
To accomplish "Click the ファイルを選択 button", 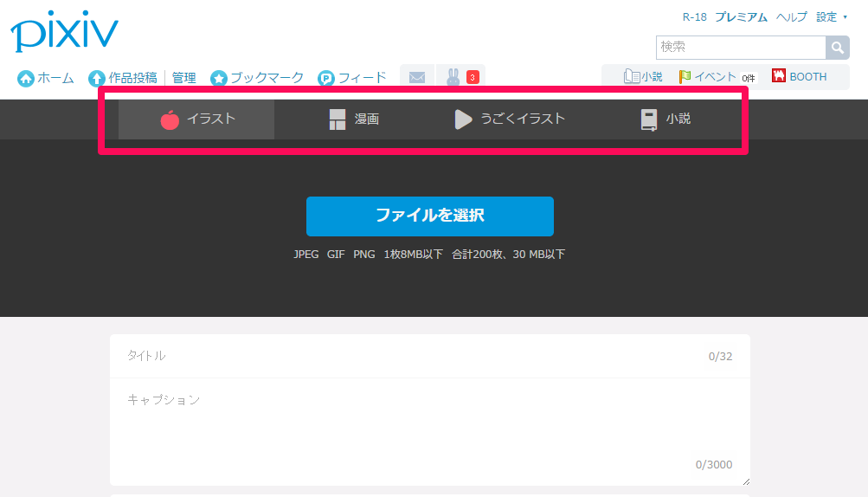I will point(429,216).
